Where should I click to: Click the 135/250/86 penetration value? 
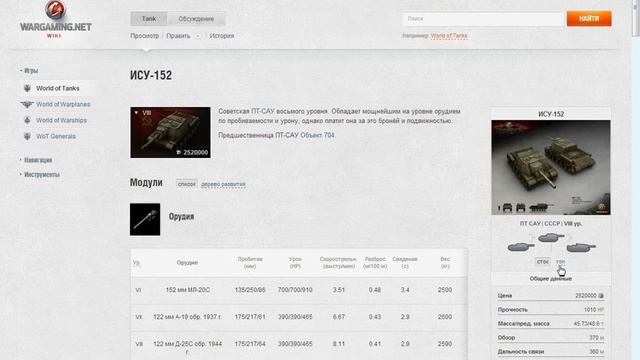click(250, 290)
